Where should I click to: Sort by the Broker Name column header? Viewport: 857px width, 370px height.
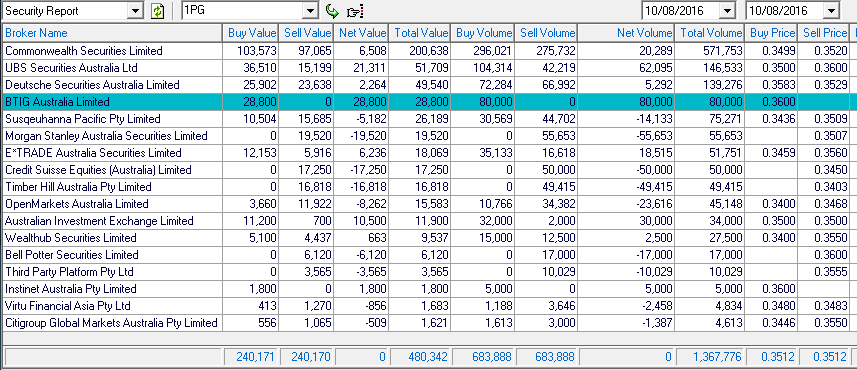coord(112,33)
